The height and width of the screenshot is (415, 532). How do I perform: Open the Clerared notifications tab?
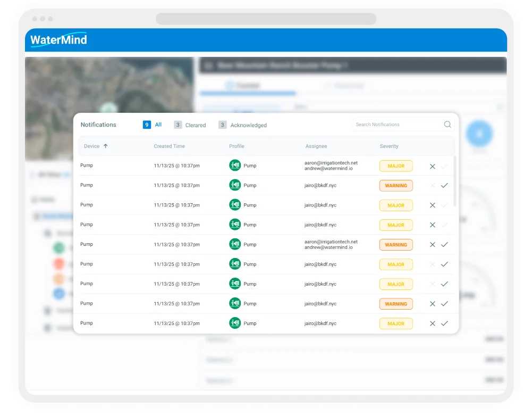190,125
